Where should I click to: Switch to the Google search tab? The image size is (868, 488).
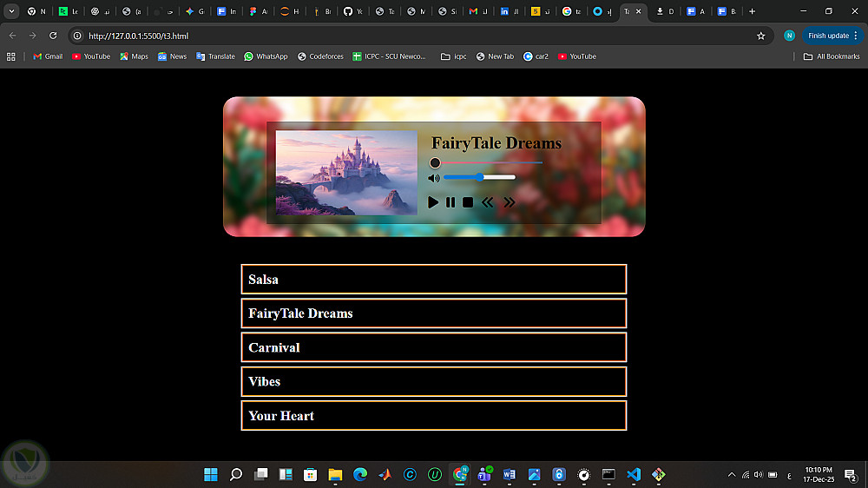572,11
